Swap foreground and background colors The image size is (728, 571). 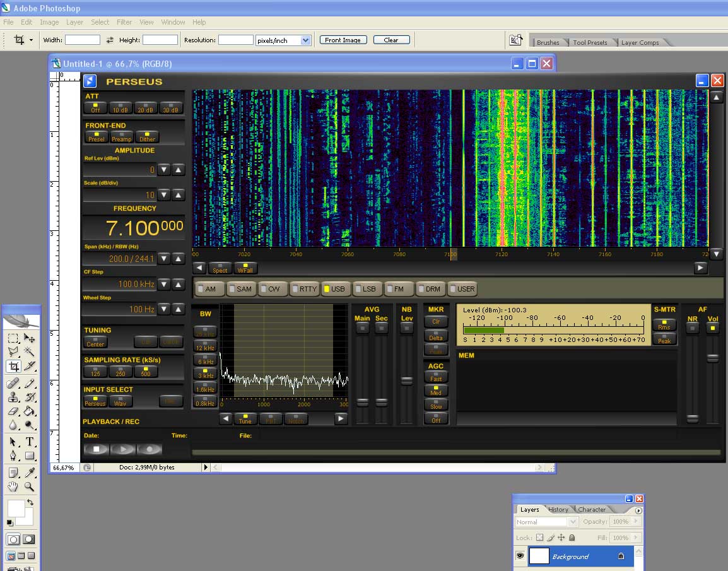30,502
